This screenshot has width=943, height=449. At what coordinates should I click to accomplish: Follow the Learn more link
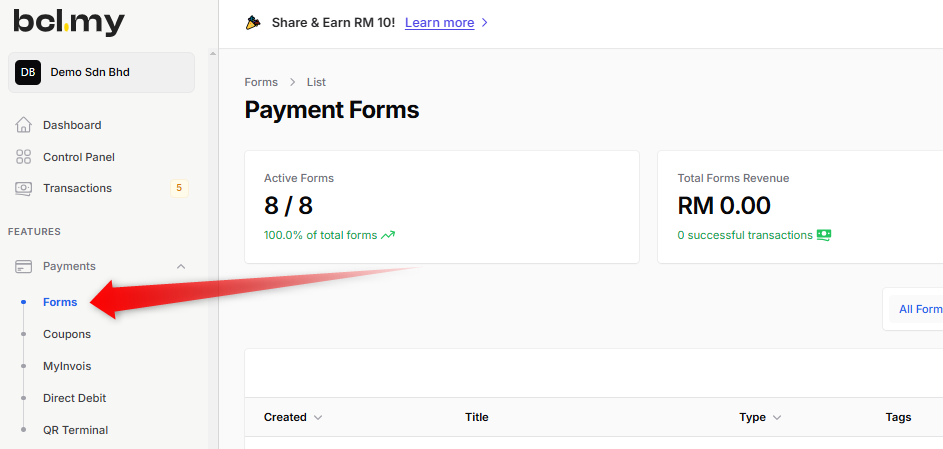[439, 22]
